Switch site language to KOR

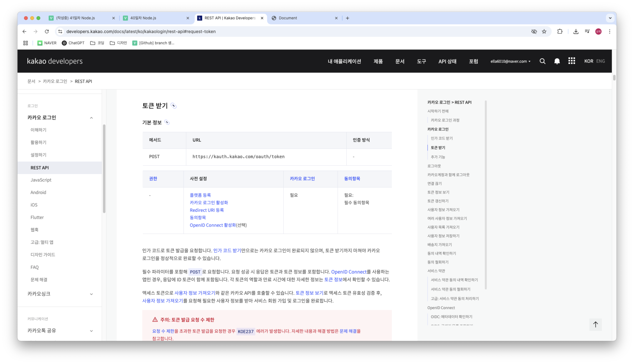pos(588,61)
